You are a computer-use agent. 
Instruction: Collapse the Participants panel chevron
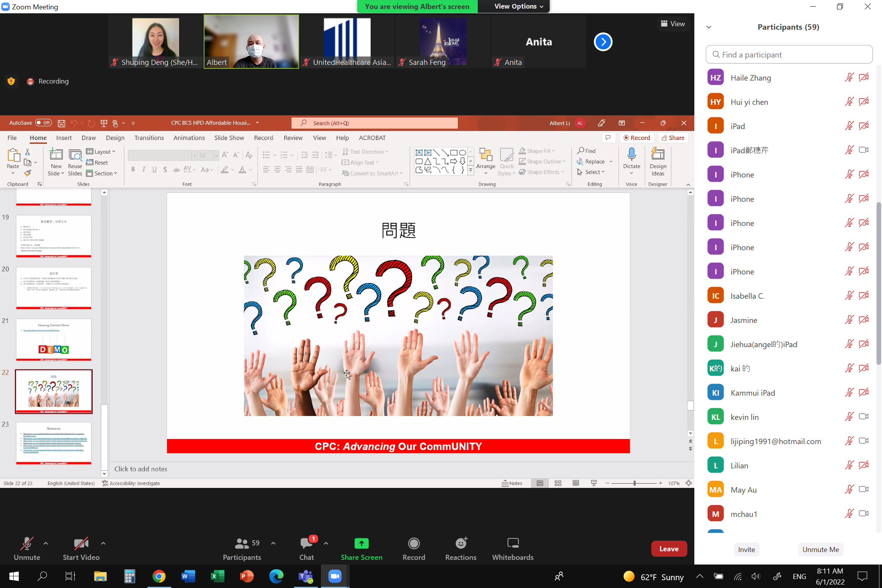(709, 27)
